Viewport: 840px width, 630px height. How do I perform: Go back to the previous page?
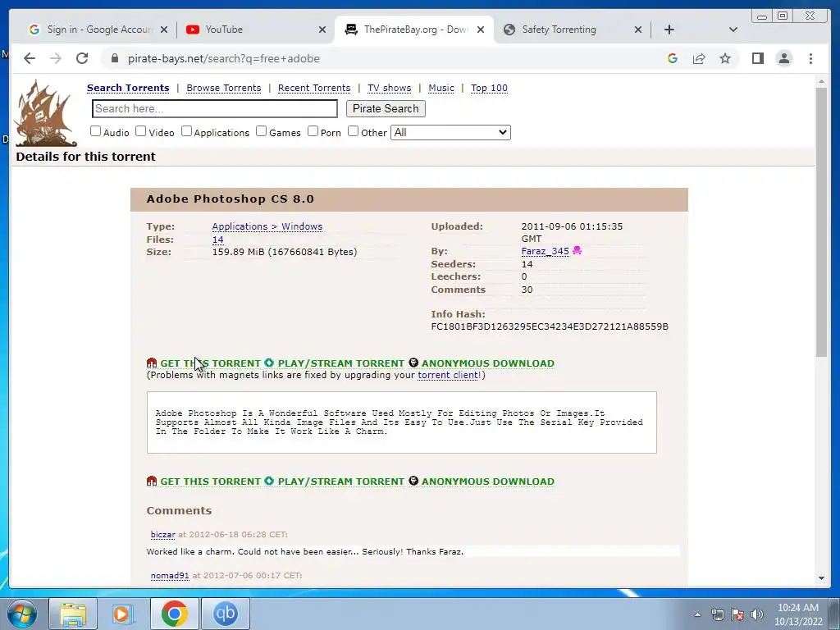pyautogui.click(x=30, y=58)
